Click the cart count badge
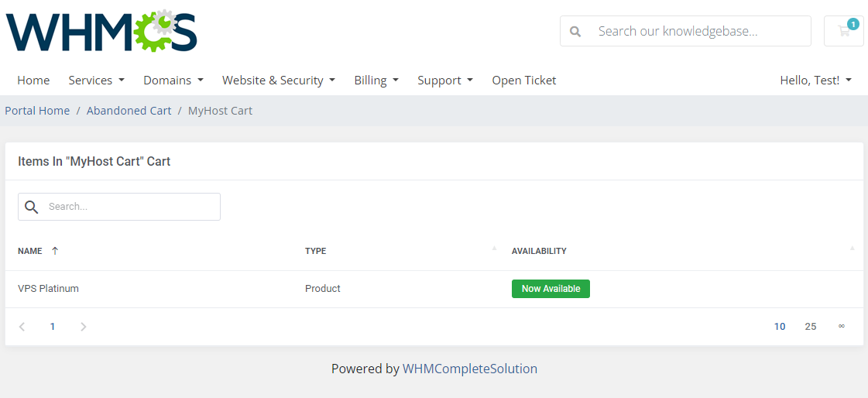The height and width of the screenshot is (398, 868). point(853,24)
